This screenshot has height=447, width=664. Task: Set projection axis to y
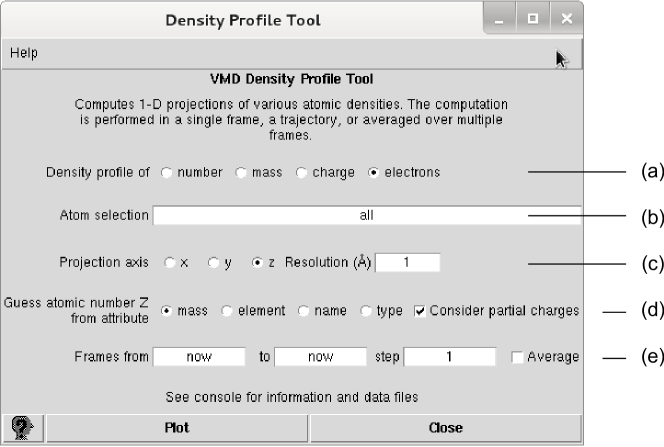tap(213, 263)
